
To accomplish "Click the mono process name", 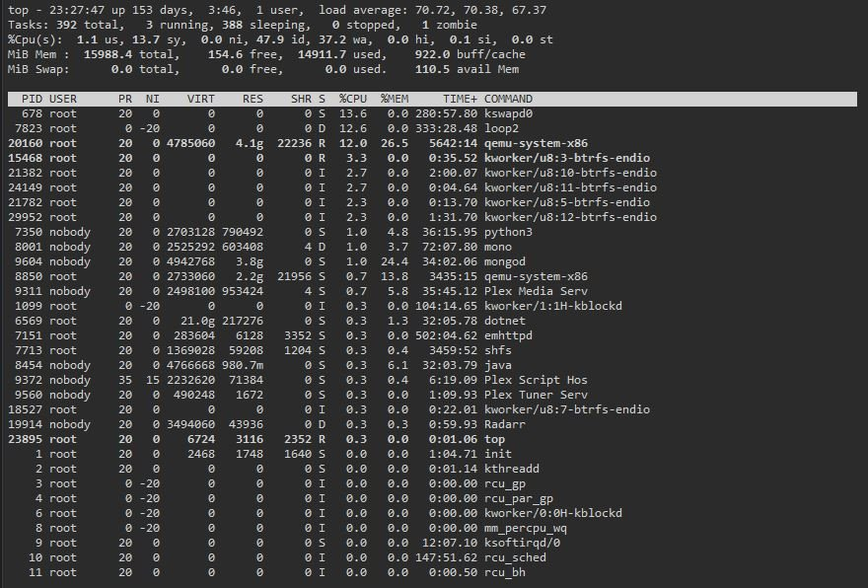I will coord(498,247).
